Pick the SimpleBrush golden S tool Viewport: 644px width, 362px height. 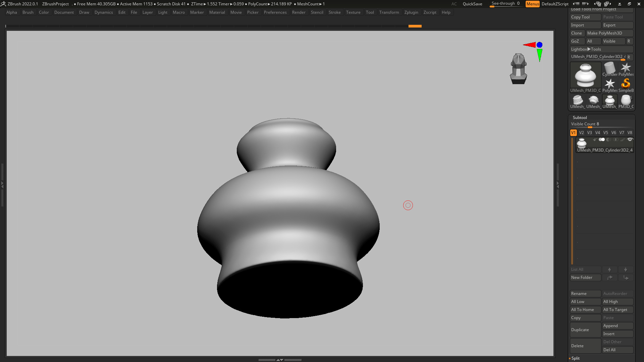pos(626,85)
